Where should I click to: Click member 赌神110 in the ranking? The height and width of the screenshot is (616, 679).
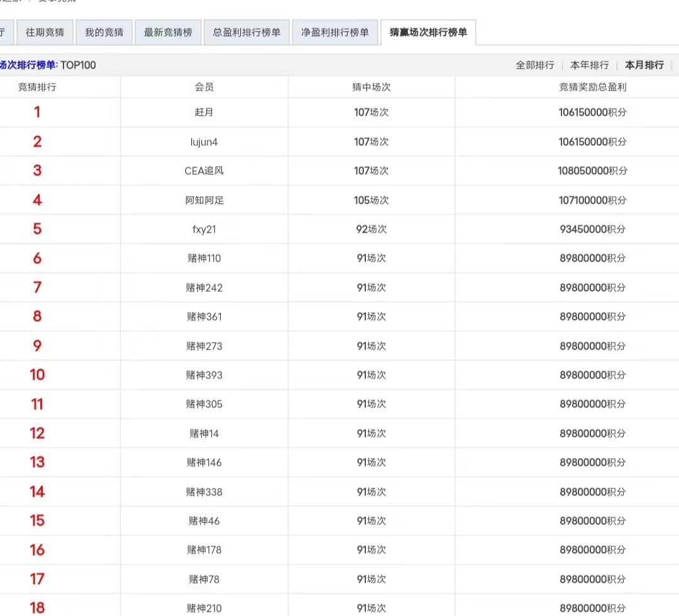204,258
